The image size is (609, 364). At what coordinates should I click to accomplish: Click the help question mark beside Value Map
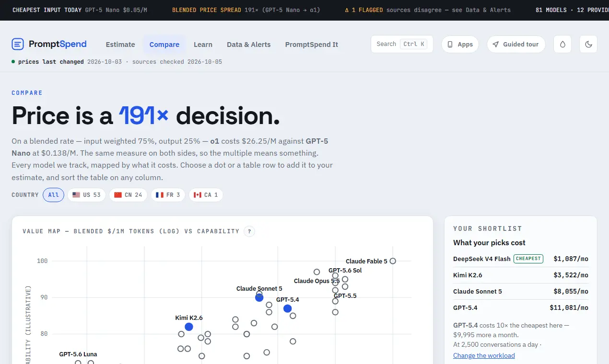[x=249, y=231]
